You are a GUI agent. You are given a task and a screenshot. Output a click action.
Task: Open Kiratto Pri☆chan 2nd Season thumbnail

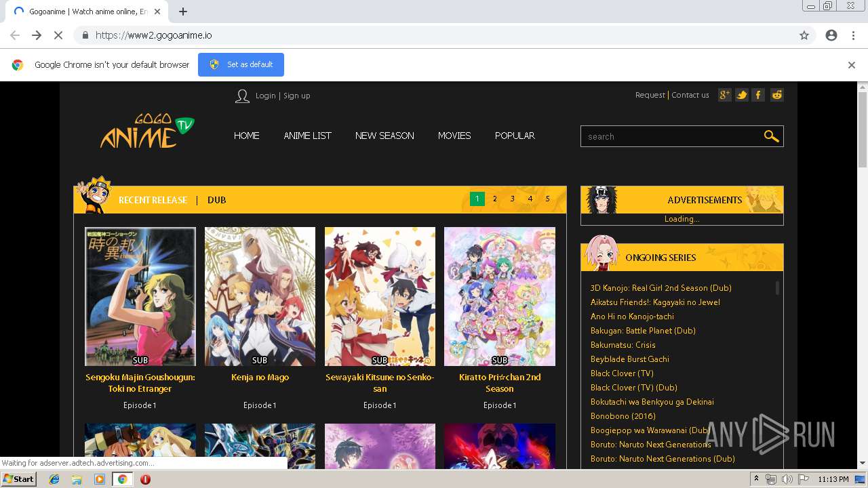[x=500, y=296]
